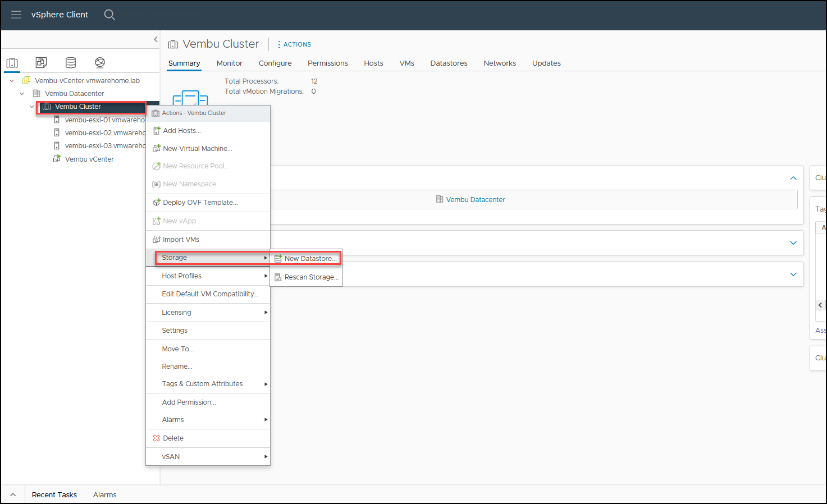Click datacenter icon beside Vembu Datacenter link
This screenshot has width=827, height=504.
click(x=440, y=199)
